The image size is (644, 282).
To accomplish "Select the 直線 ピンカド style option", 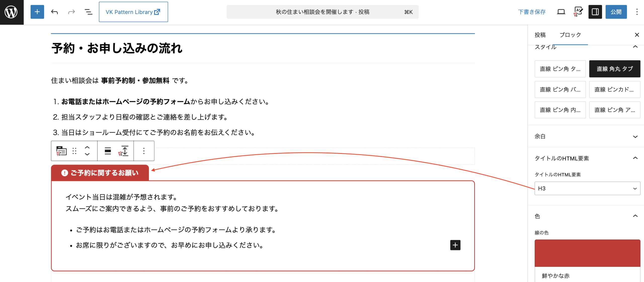I will tap(614, 89).
